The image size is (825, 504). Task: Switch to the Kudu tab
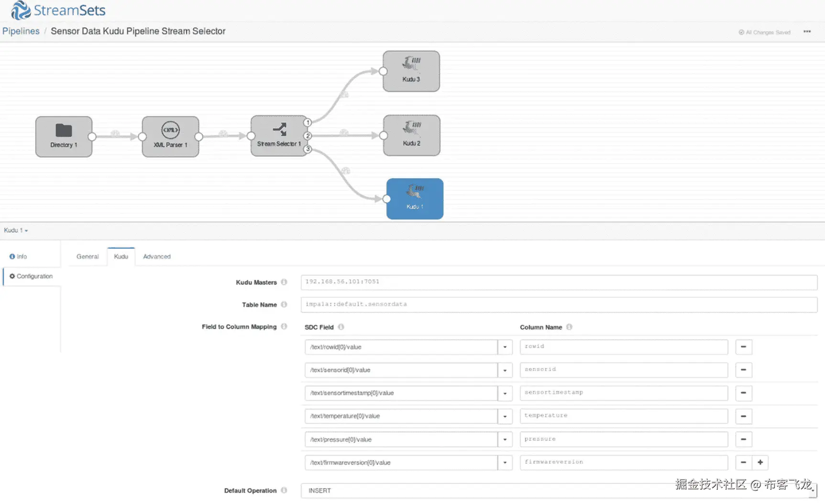pyautogui.click(x=121, y=257)
